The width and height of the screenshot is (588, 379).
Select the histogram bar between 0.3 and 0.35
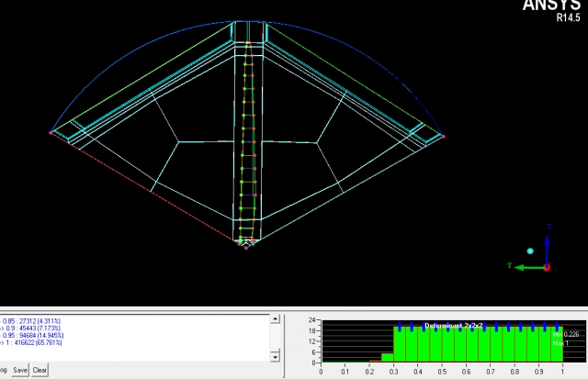(x=399, y=343)
